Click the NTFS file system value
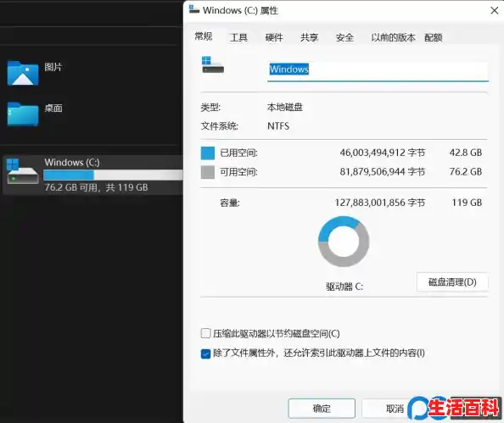504x423 pixels. [x=278, y=126]
